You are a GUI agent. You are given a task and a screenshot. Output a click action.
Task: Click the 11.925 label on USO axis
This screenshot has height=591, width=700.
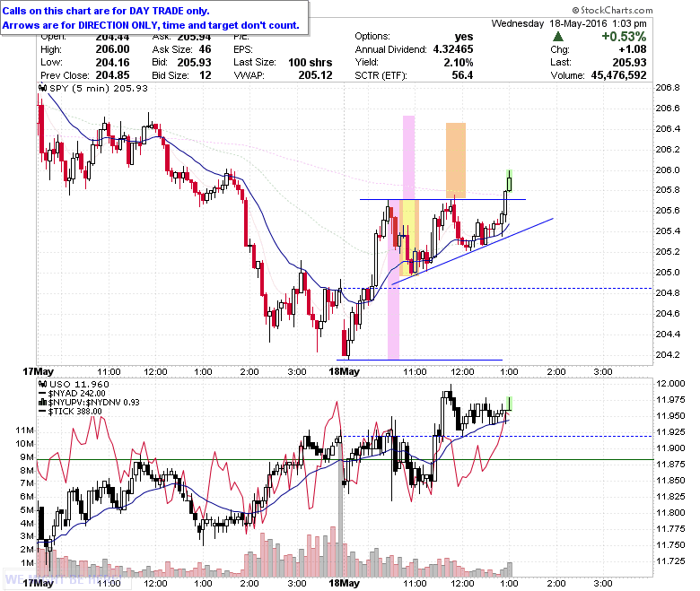[670, 431]
